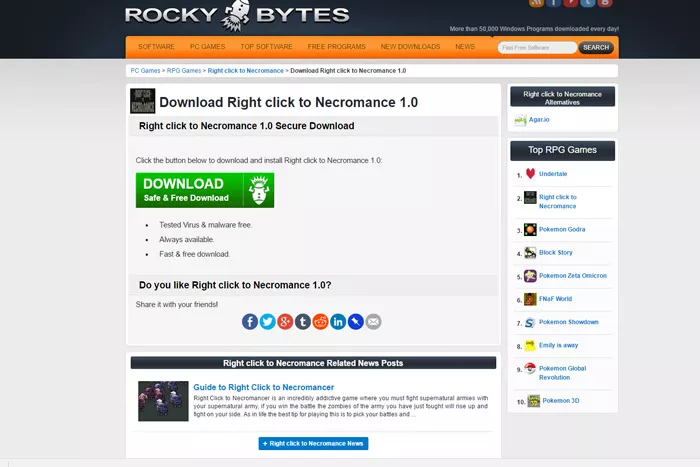This screenshot has width=700, height=467.
Task: Click the Find Free Software search field
Action: (x=537, y=47)
